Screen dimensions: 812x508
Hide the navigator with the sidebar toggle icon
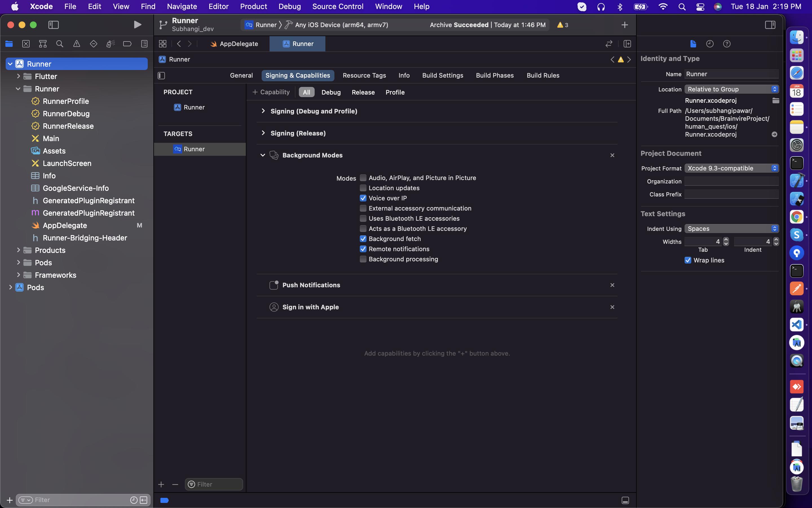pyautogui.click(x=54, y=25)
